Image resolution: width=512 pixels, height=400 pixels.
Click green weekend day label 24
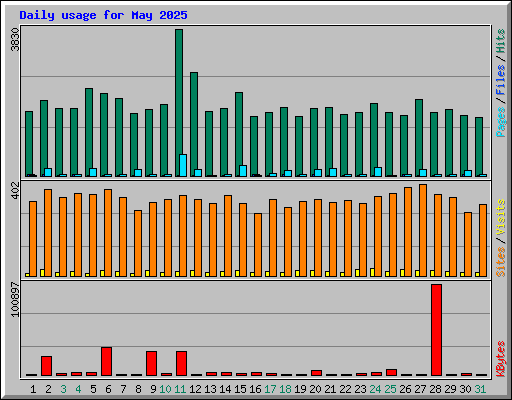pyautogui.click(x=375, y=389)
